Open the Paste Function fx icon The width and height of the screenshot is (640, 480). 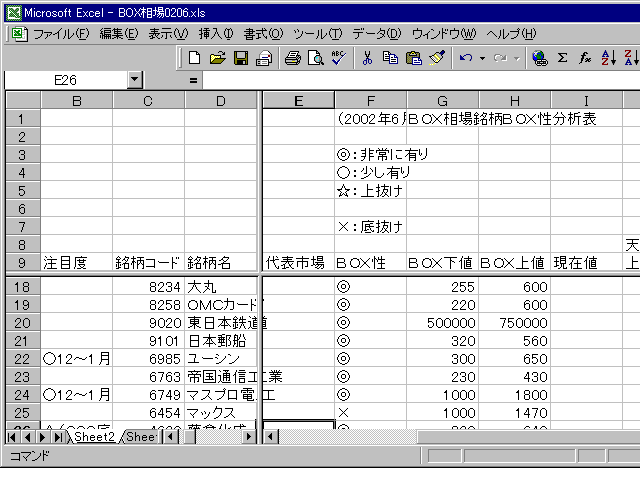pos(585,58)
